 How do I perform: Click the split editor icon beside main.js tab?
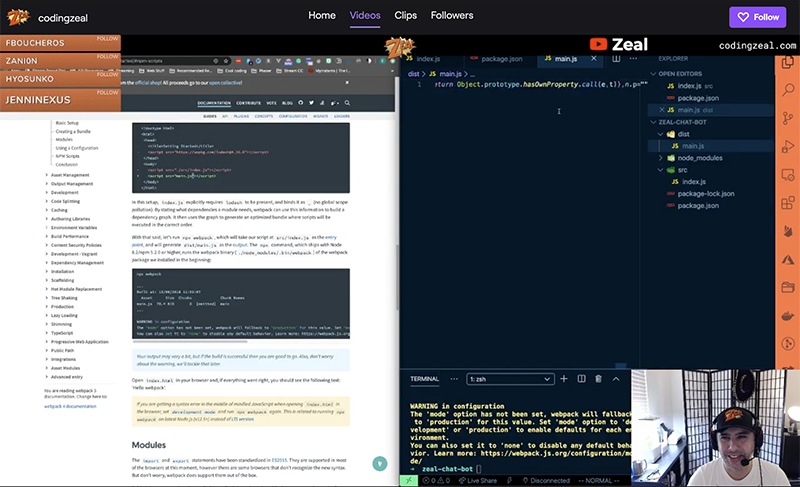[616, 59]
